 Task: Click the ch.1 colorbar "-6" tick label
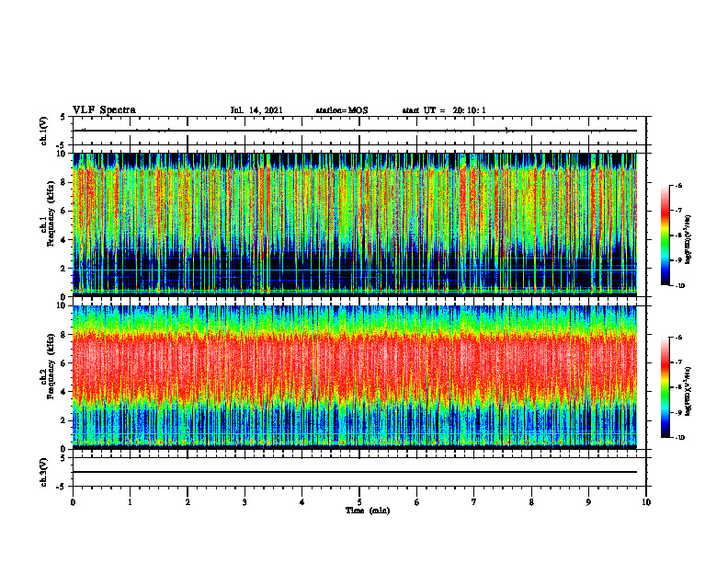(x=678, y=185)
